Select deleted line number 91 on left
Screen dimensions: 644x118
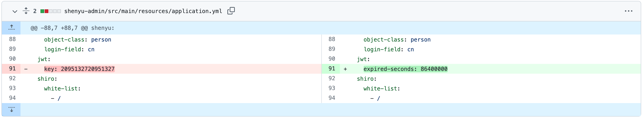point(12,69)
